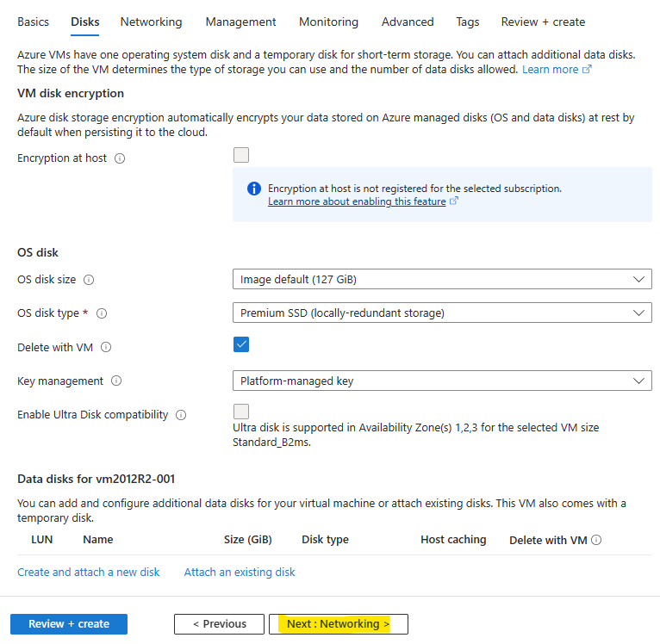Click external link icon after Learn more
This screenshot has width=660, height=644.
(587, 69)
